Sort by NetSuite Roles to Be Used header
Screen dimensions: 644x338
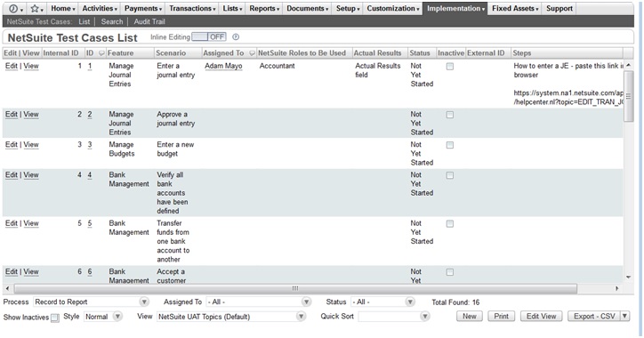tap(302, 53)
